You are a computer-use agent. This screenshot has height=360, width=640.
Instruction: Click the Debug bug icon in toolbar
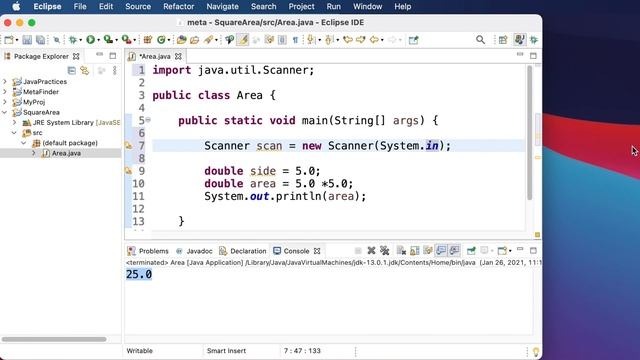(x=73, y=40)
